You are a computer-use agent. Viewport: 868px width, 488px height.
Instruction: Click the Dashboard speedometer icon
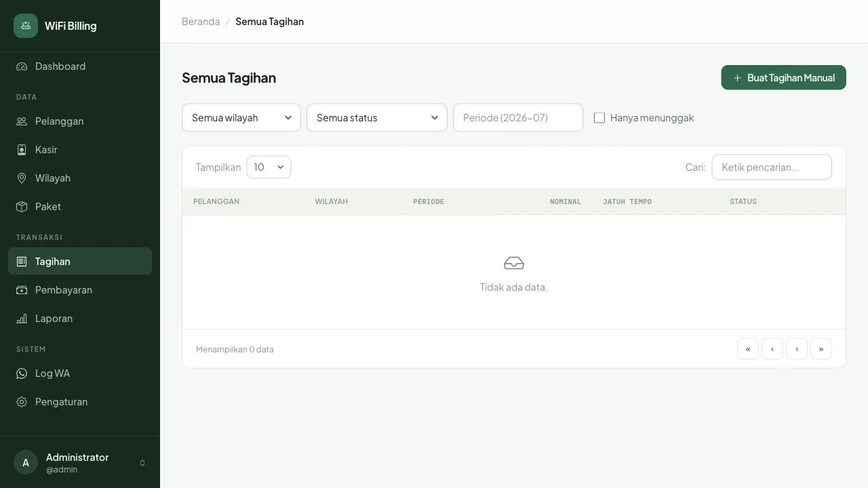pyautogui.click(x=22, y=66)
